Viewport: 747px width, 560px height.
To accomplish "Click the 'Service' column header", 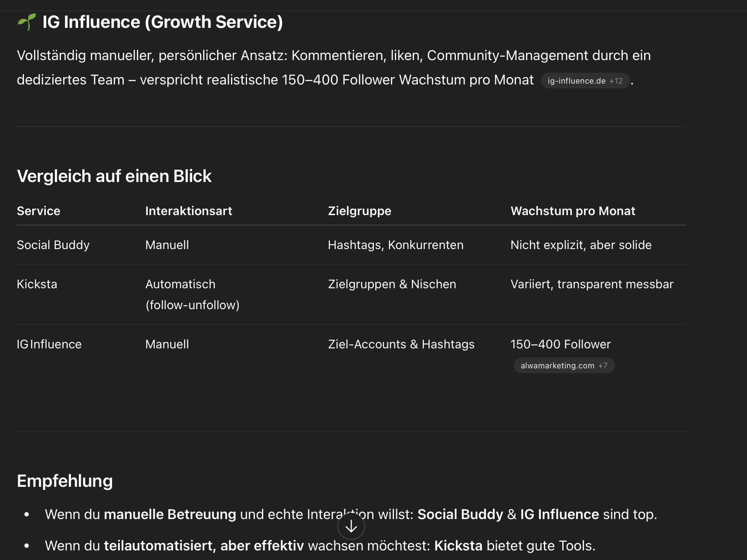I will pyautogui.click(x=38, y=211).
